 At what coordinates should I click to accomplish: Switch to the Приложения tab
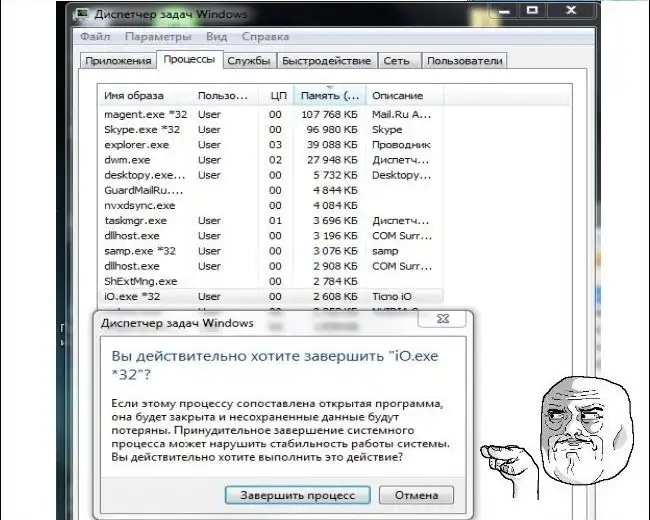[118, 61]
